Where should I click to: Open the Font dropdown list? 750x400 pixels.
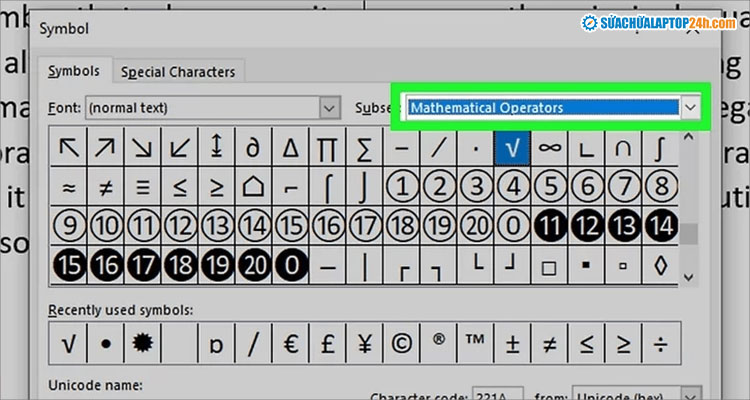point(329,108)
